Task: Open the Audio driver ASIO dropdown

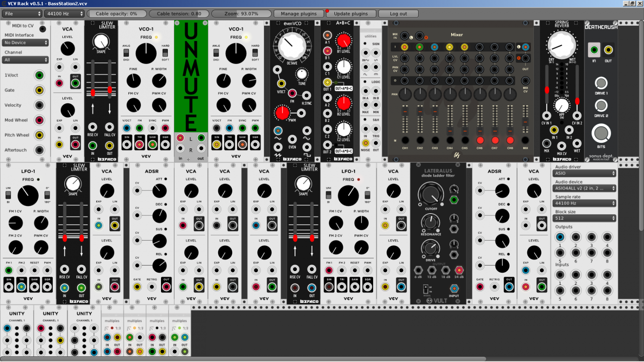Action: tap(584, 173)
